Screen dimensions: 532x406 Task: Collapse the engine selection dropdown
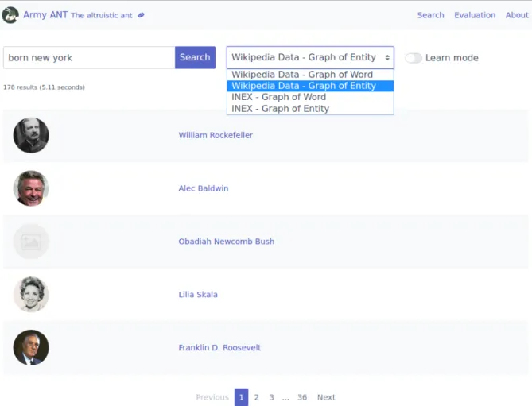(310, 57)
